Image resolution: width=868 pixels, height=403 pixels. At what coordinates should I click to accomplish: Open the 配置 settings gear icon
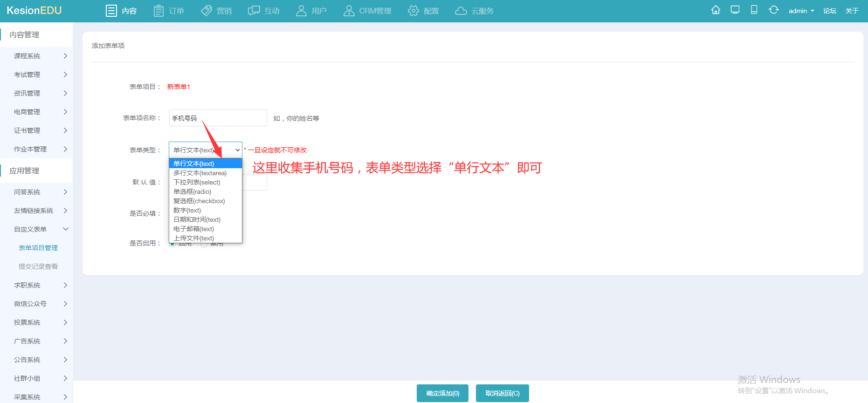(413, 11)
